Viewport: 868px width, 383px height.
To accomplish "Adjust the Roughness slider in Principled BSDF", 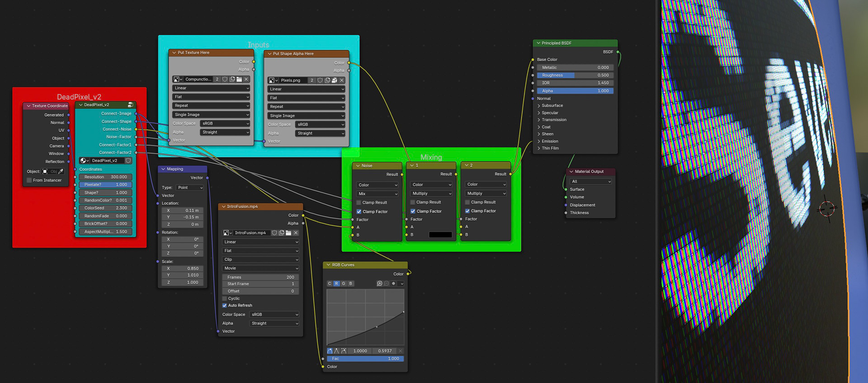I will click(x=575, y=75).
